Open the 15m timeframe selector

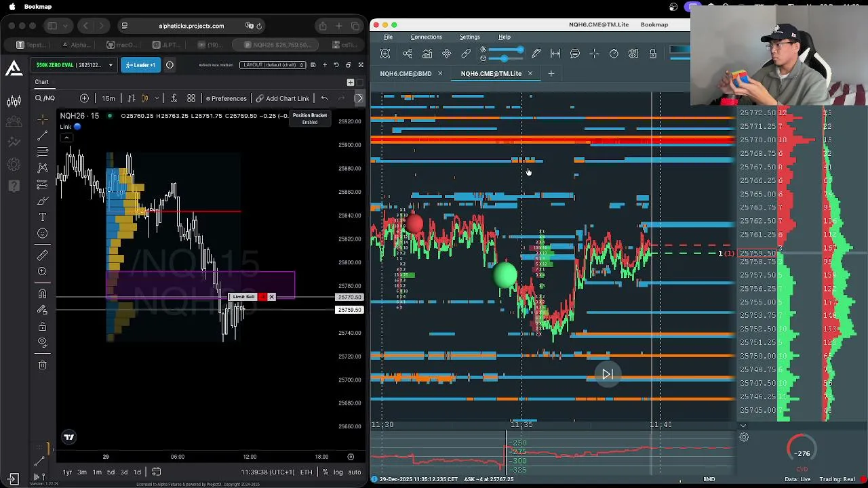tap(108, 98)
